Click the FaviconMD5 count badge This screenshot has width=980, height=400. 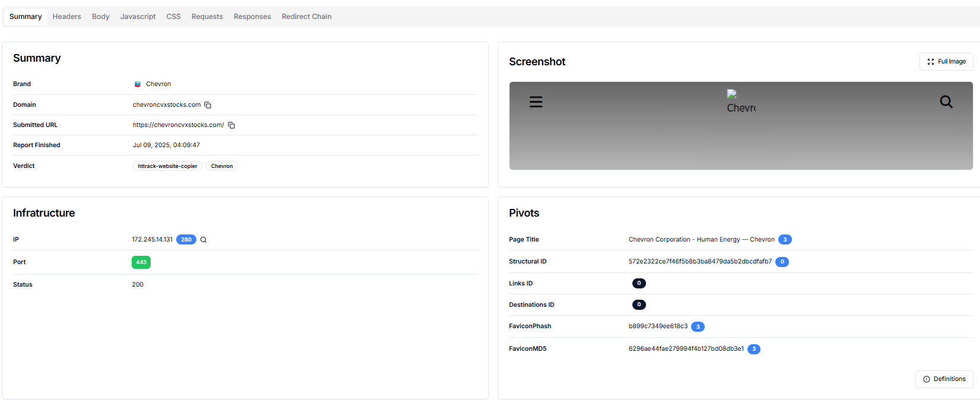[x=754, y=349]
